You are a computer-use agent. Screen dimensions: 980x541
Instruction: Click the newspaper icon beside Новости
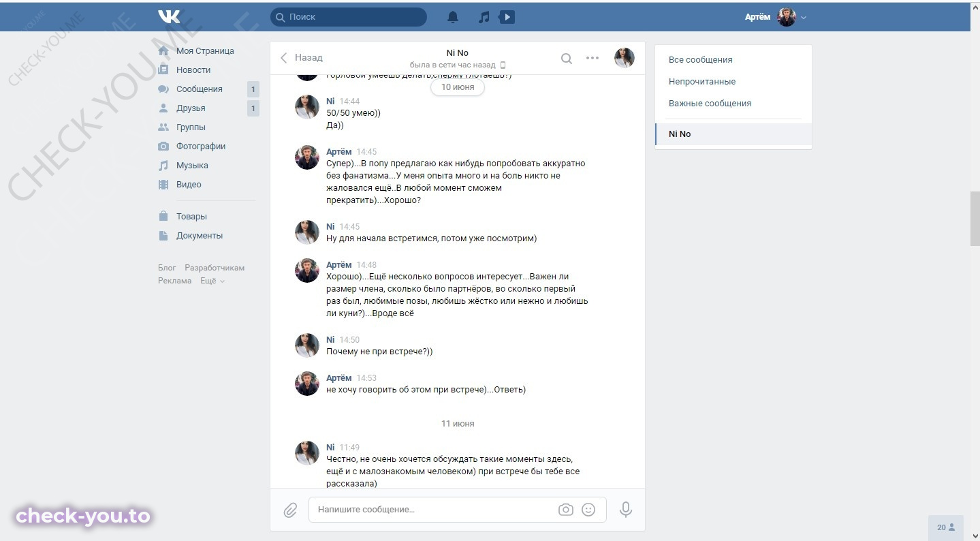pyautogui.click(x=163, y=70)
